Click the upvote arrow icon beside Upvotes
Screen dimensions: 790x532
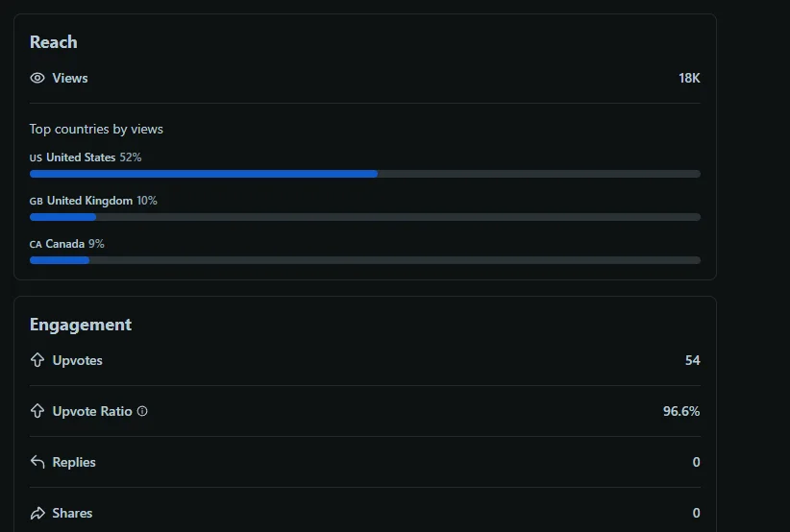37,360
